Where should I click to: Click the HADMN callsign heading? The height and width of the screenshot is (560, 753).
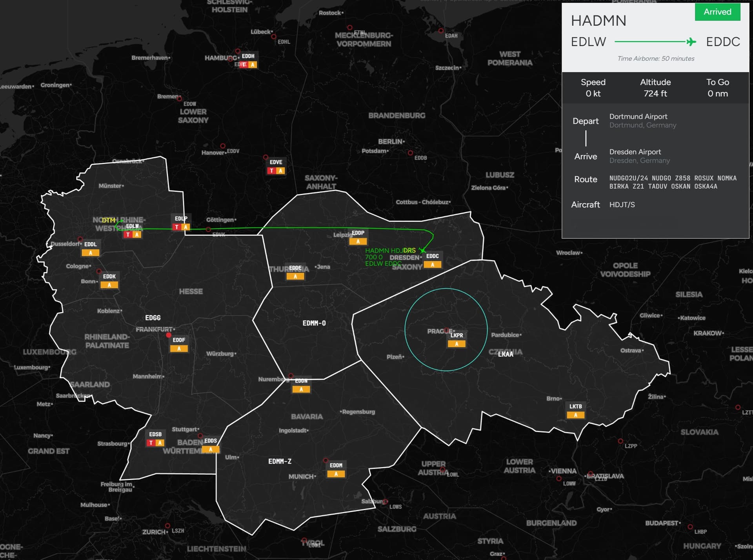tap(598, 21)
